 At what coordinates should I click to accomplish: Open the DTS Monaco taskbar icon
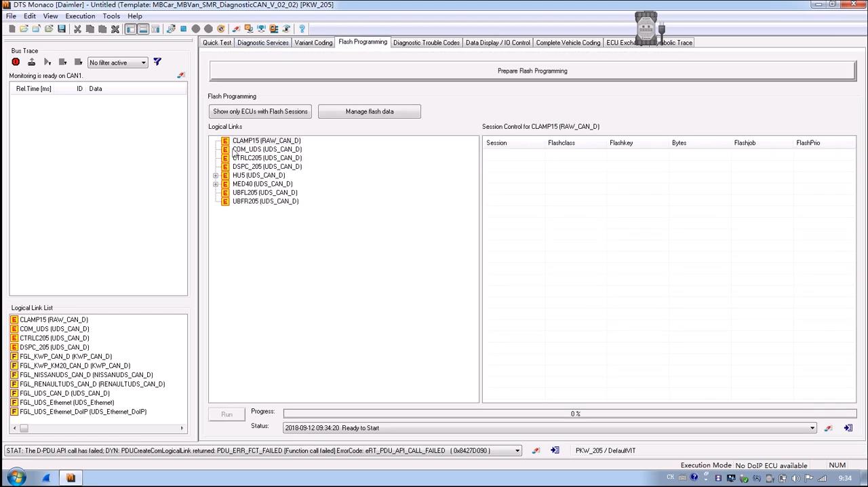tap(71, 478)
